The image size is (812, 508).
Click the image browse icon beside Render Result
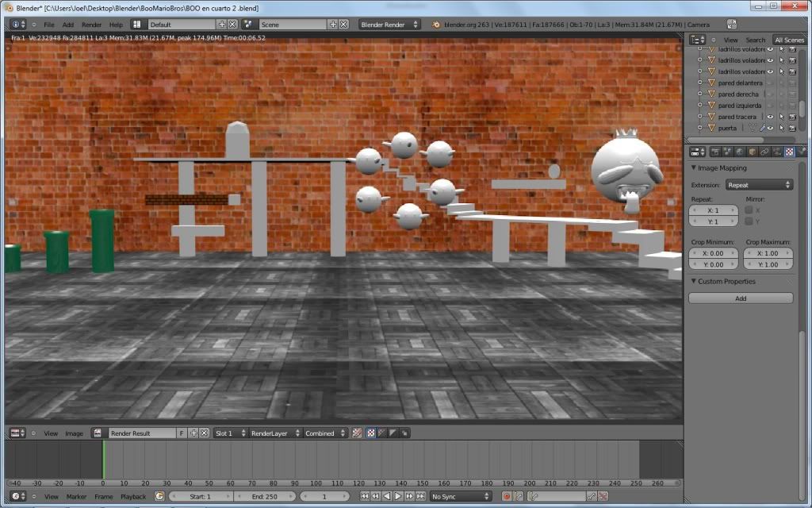click(98, 433)
